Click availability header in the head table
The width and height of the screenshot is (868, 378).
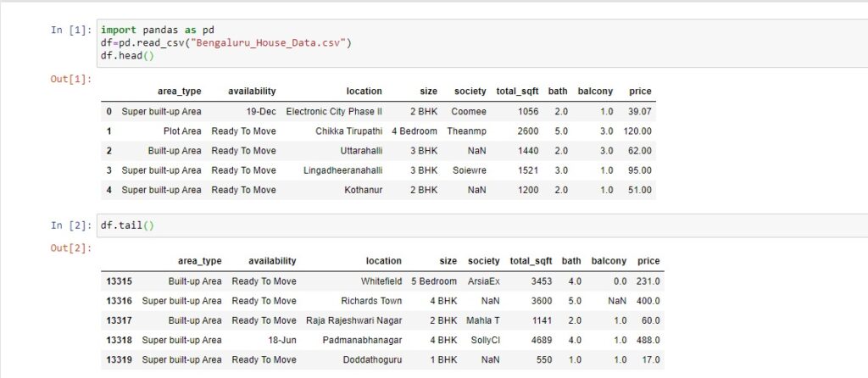[x=252, y=92]
